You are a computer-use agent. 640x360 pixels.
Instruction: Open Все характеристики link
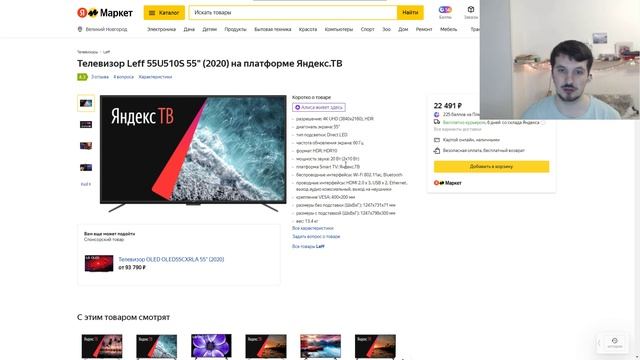click(313, 228)
